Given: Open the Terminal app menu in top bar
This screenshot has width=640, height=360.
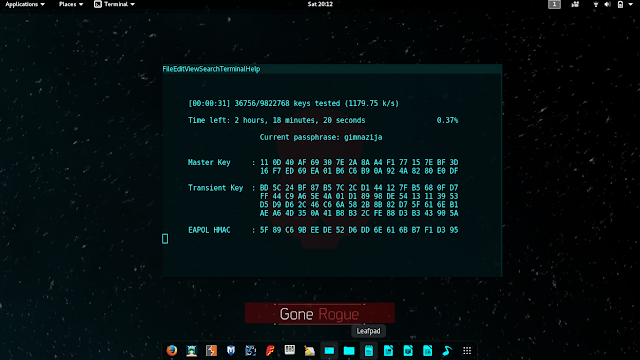Looking at the screenshot, I should point(115,4).
